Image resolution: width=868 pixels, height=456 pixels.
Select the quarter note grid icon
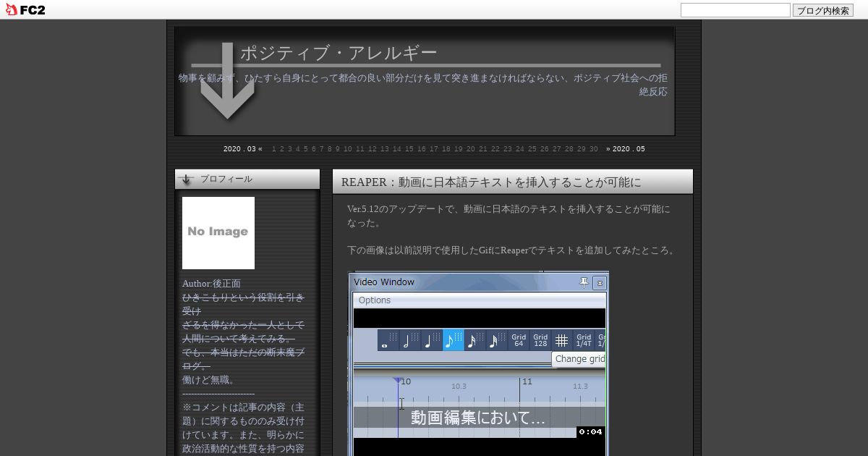click(x=432, y=340)
